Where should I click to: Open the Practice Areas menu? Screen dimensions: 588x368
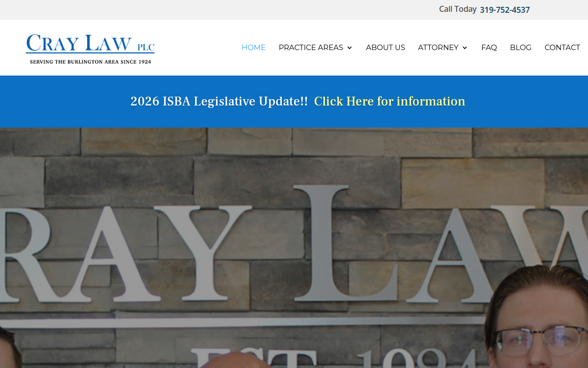pyautogui.click(x=316, y=48)
